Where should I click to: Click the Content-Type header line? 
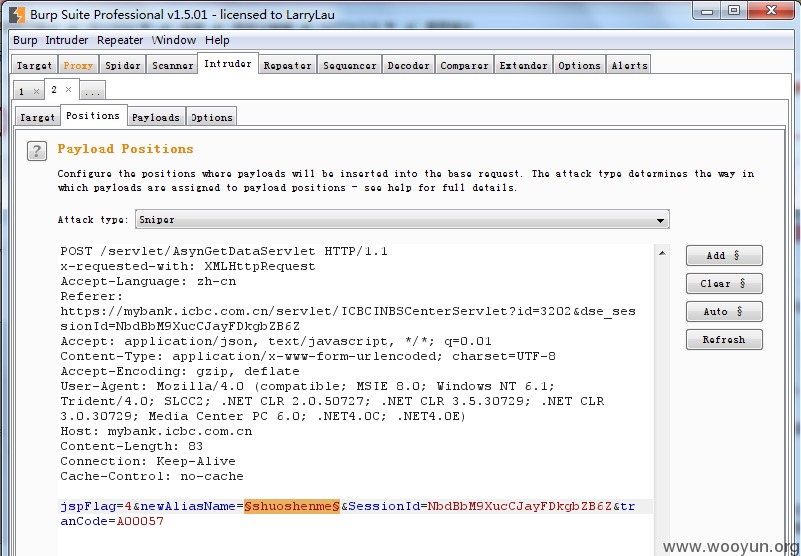point(308,356)
